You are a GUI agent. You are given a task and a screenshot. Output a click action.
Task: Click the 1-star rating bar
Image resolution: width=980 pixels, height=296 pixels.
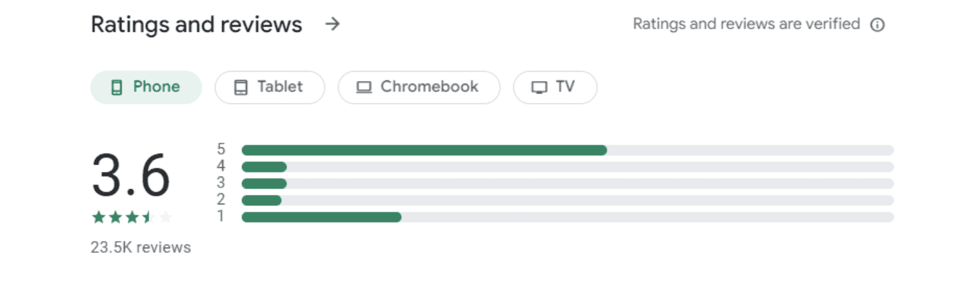point(568,217)
